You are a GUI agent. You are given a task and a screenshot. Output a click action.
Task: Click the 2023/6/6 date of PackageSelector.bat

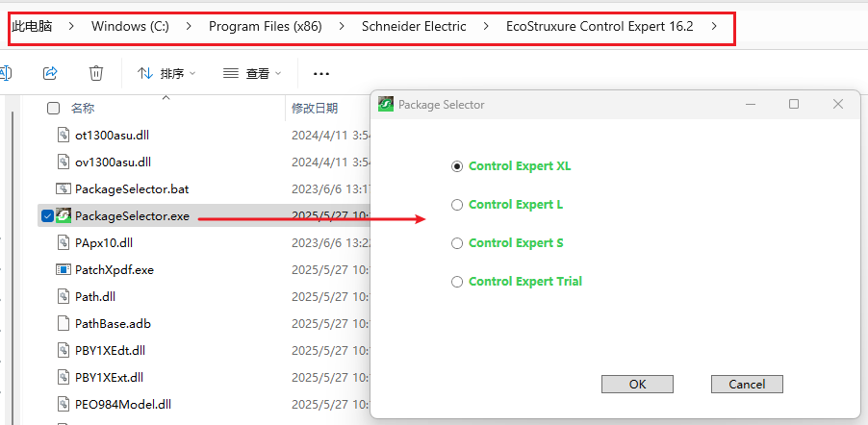pos(330,189)
